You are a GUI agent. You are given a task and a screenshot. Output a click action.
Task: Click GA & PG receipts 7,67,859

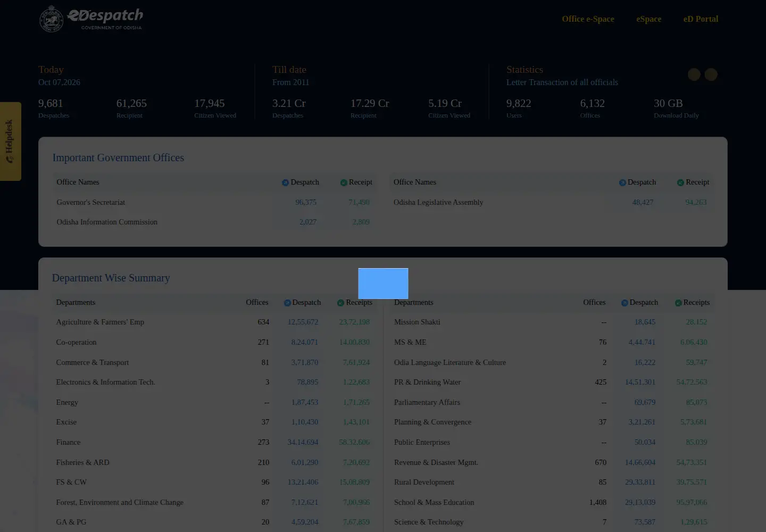[356, 522]
